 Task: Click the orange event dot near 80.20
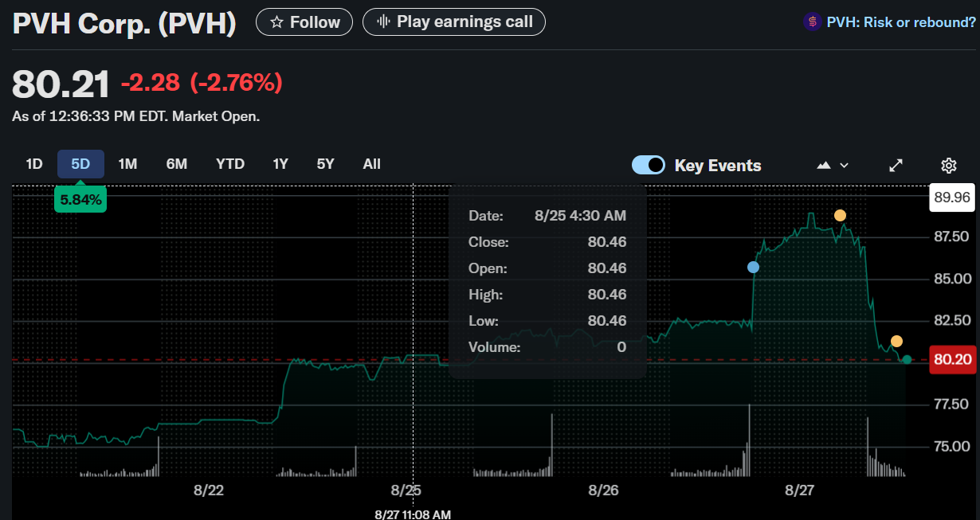tap(896, 342)
